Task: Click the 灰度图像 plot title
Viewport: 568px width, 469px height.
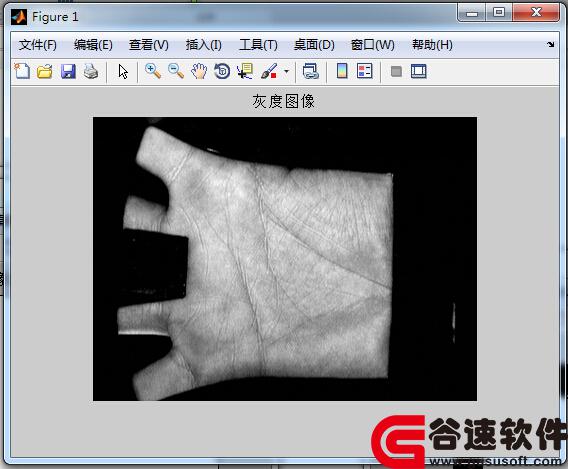Action: tap(283, 101)
